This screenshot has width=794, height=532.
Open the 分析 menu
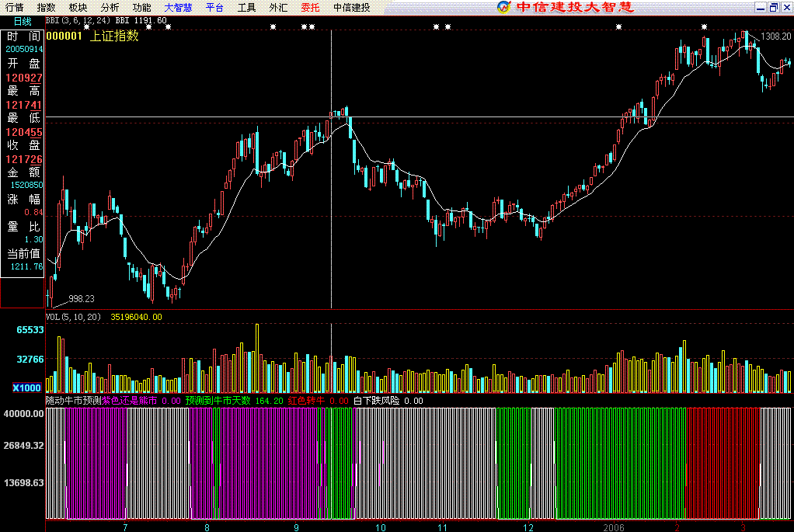[110, 7]
